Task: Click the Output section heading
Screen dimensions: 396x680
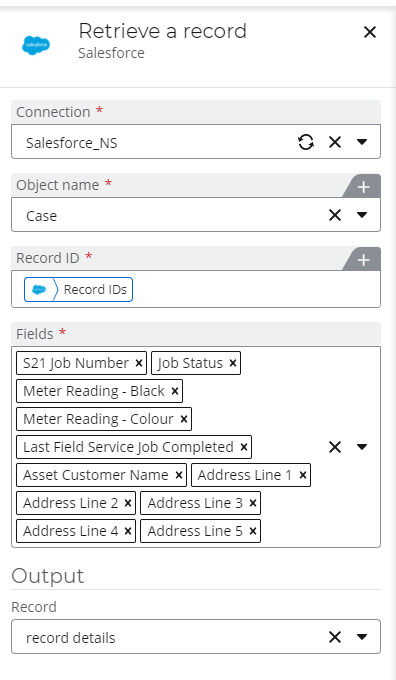Action: coord(48,576)
